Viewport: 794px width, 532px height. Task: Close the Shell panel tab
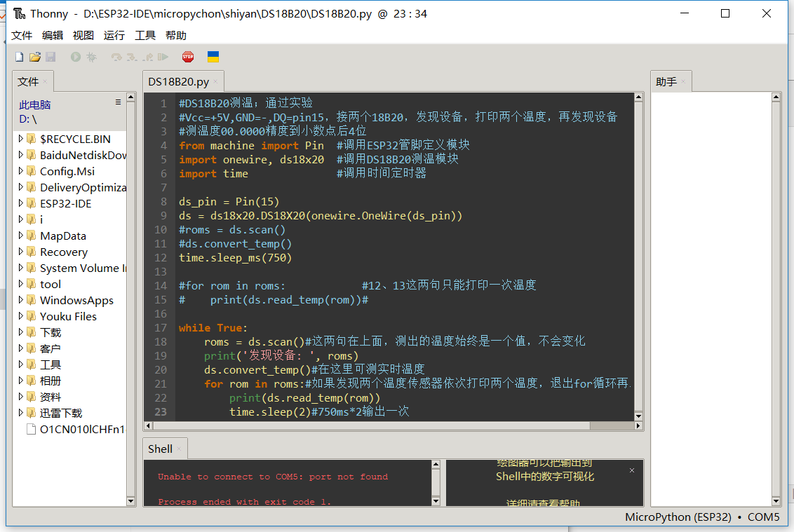(x=180, y=449)
